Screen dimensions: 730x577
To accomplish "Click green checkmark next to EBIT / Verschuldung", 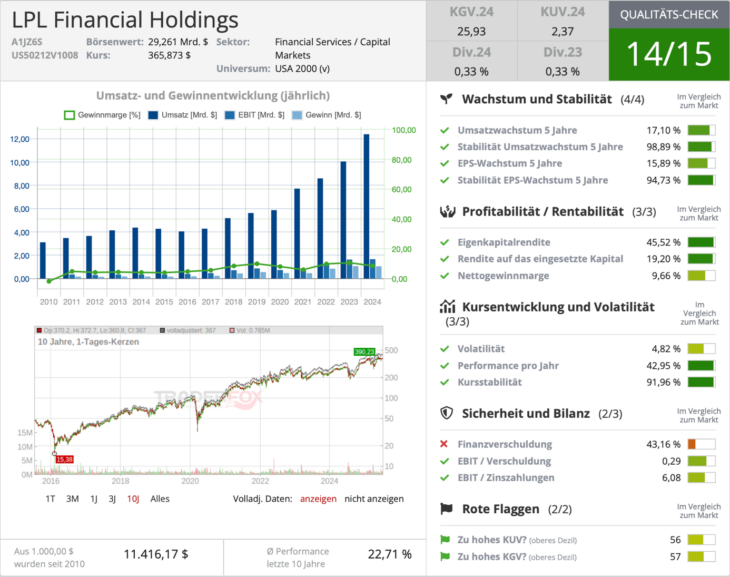I will (x=445, y=461).
